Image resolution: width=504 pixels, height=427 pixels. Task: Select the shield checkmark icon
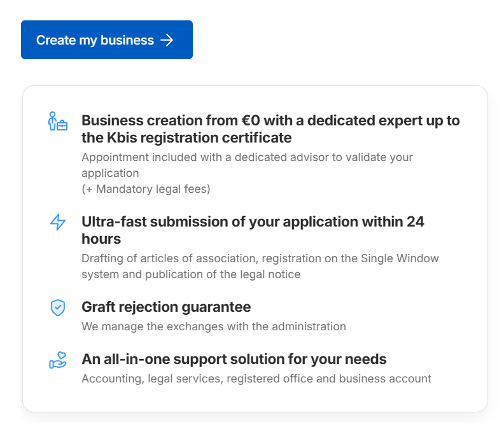[58, 307]
